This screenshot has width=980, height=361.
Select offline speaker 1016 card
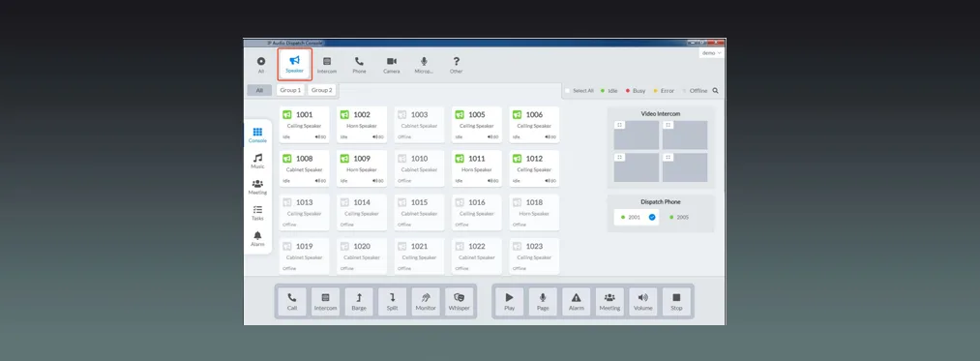click(x=477, y=212)
